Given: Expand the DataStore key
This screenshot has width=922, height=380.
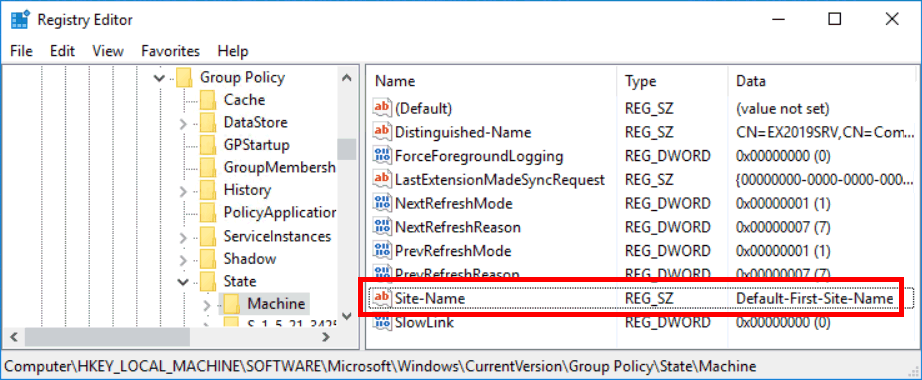Looking at the screenshot, I should (183, 124).
